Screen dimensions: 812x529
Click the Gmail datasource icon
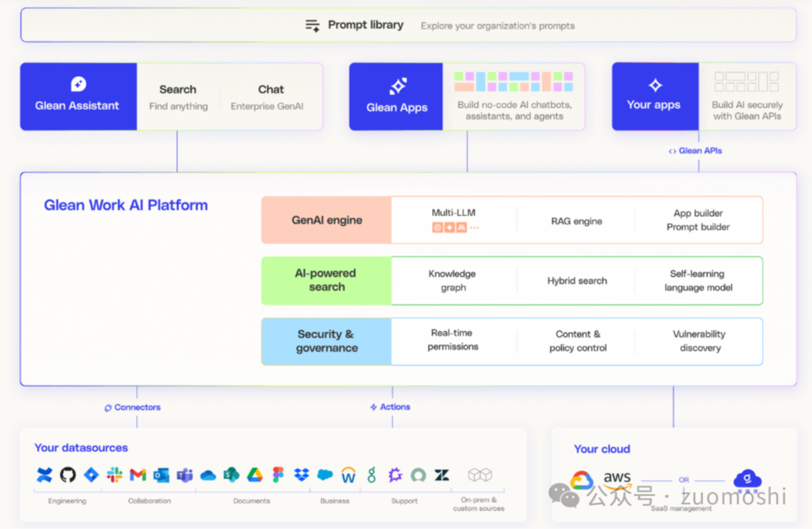coord(138,475)
